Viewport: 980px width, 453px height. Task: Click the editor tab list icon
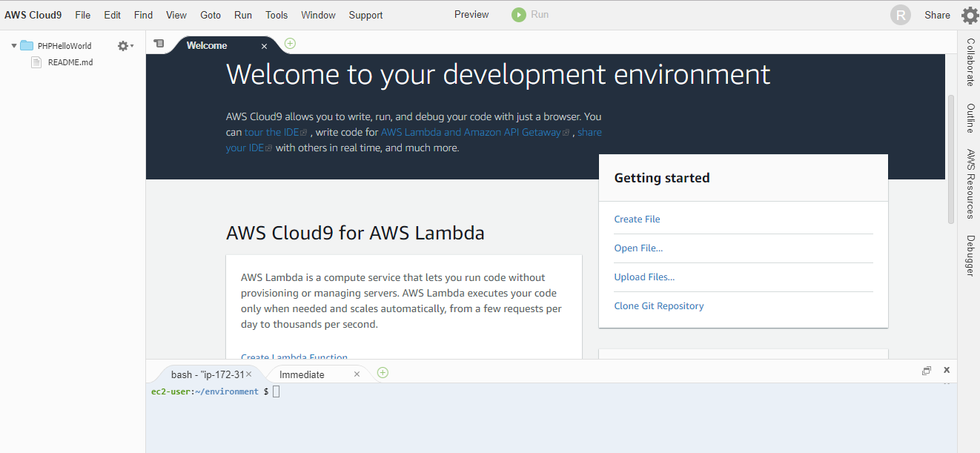tap(159, 44)
